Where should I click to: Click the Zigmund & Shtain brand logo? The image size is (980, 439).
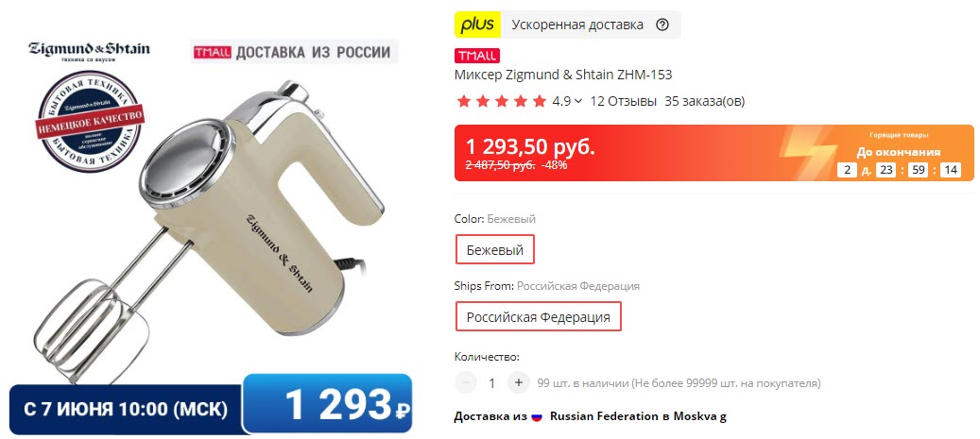pyautogui.click(x=89, y=51)
